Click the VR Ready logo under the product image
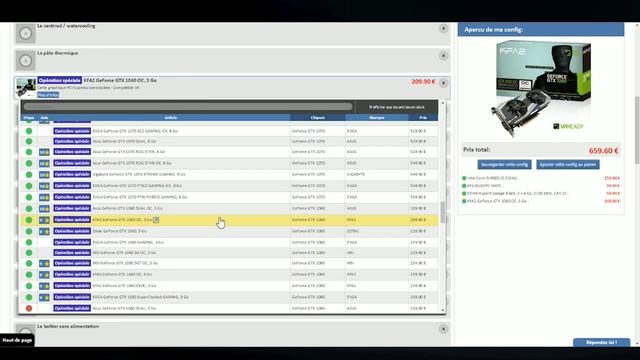The height and width of the screenshot is (360, 640). click(x=568, y=127)
